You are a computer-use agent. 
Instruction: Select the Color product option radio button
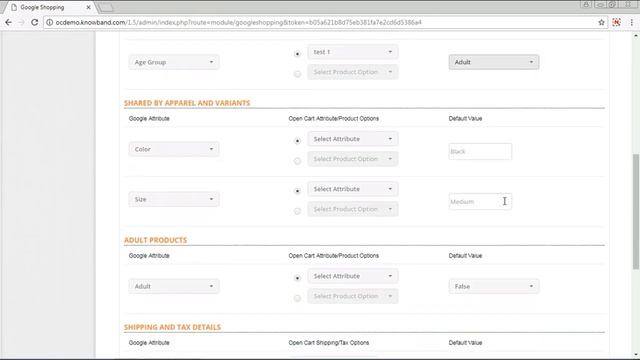coord(298,161)
